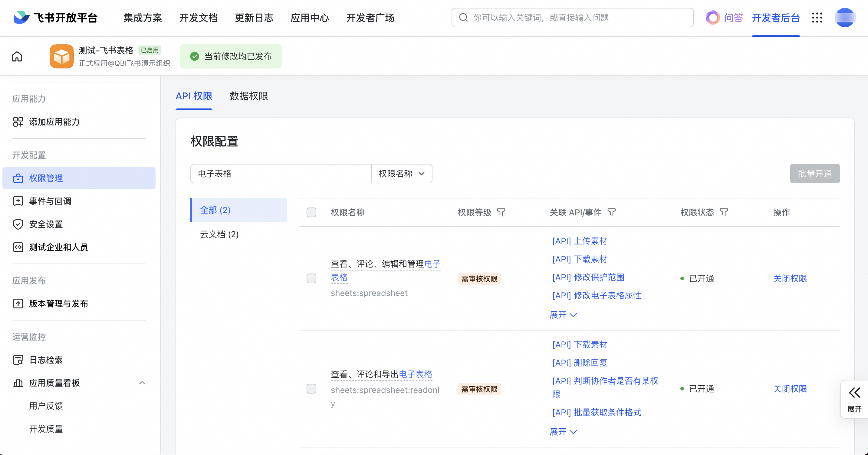
Task: Go to 开发者后台 in the top bar
Action: click(x=776, y=18)
